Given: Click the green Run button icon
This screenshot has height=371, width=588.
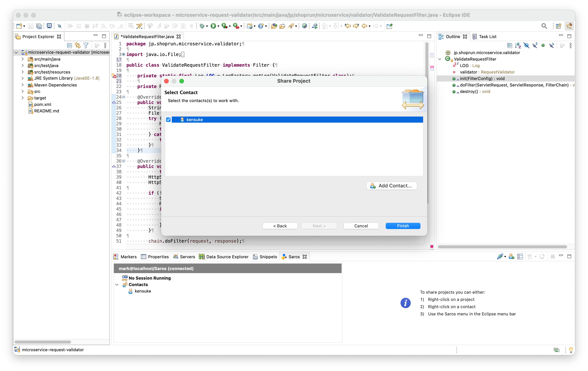Looking at the screenshot, I should pyautogui.click(x=213, y=26).
